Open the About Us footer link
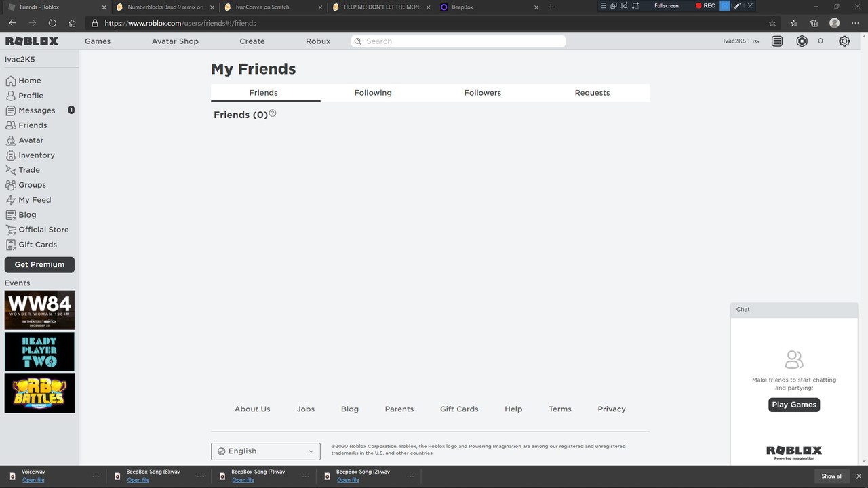This screenshot has width=868, height=488. pyautogui.click(x=252, y=409)
